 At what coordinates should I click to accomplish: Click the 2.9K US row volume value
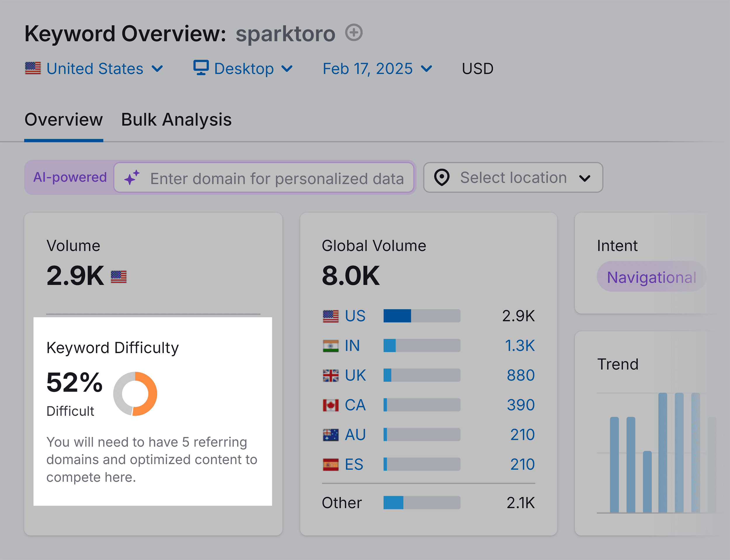tap(518, 316)
